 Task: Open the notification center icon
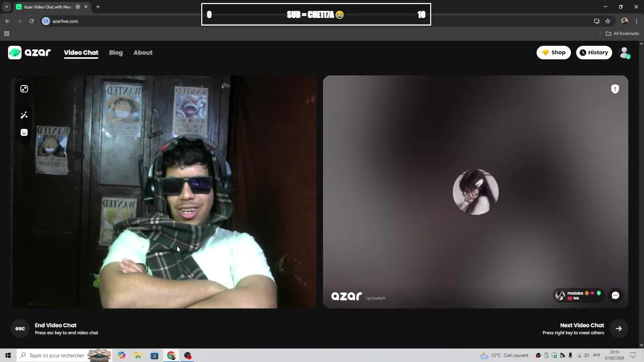tap(633, 355)
